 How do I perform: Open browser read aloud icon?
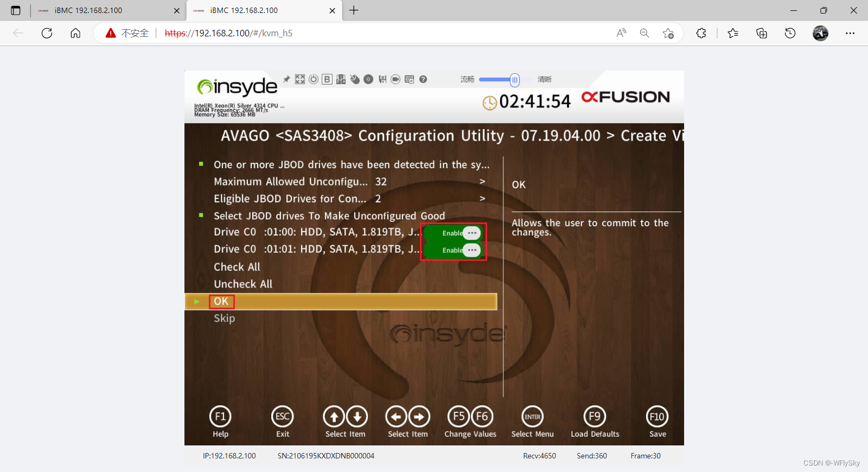(621, 33)
